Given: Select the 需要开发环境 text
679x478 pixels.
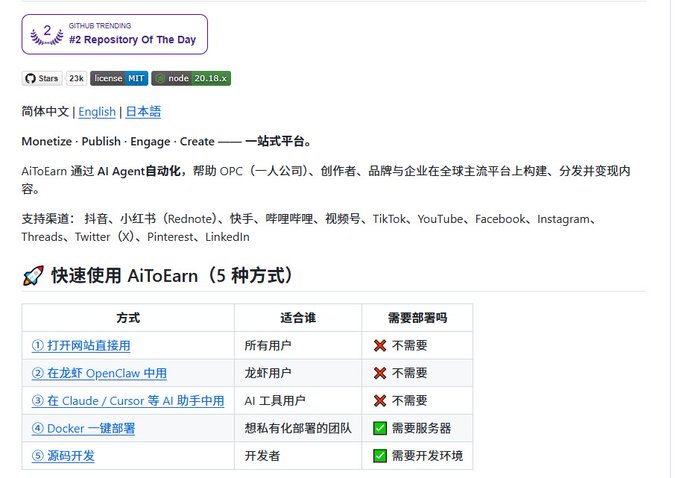Looking at the screenshot, I should pyautogui.click(x=427, y=456).
